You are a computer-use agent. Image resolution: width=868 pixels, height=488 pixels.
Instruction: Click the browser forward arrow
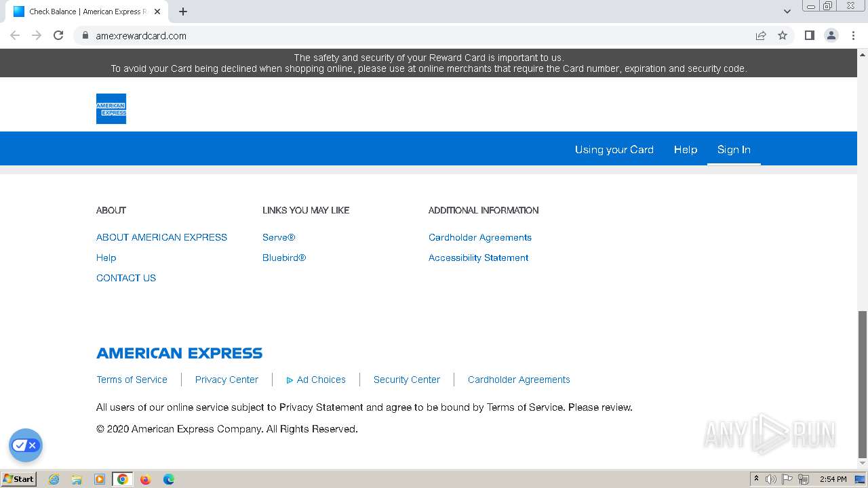[37, 35]
